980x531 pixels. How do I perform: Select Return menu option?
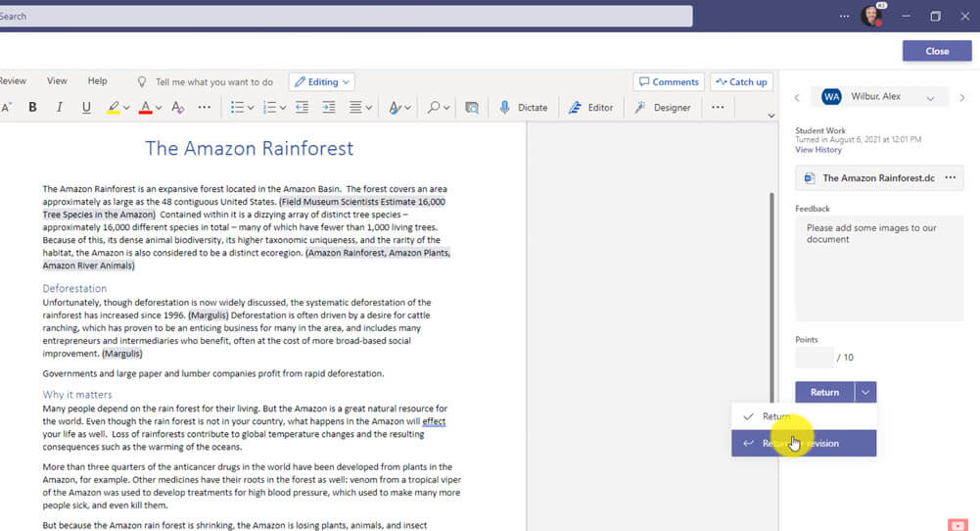[x=804, y=416]
